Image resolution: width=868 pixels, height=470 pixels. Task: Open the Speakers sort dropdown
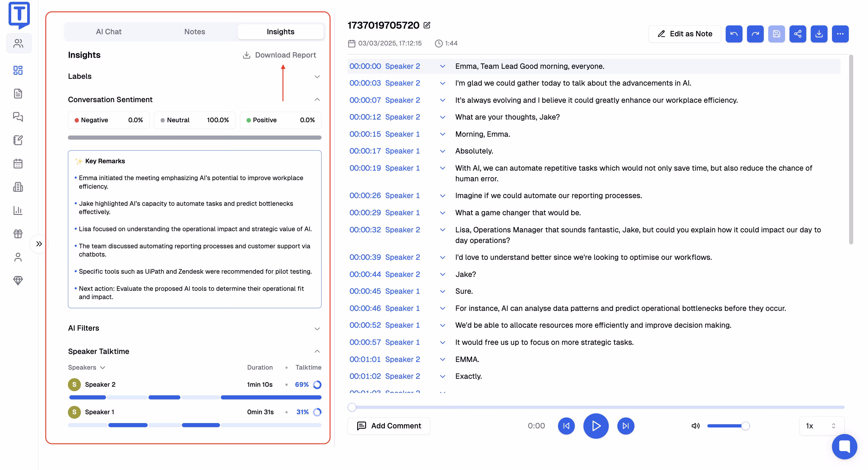[x=87, y=367]
